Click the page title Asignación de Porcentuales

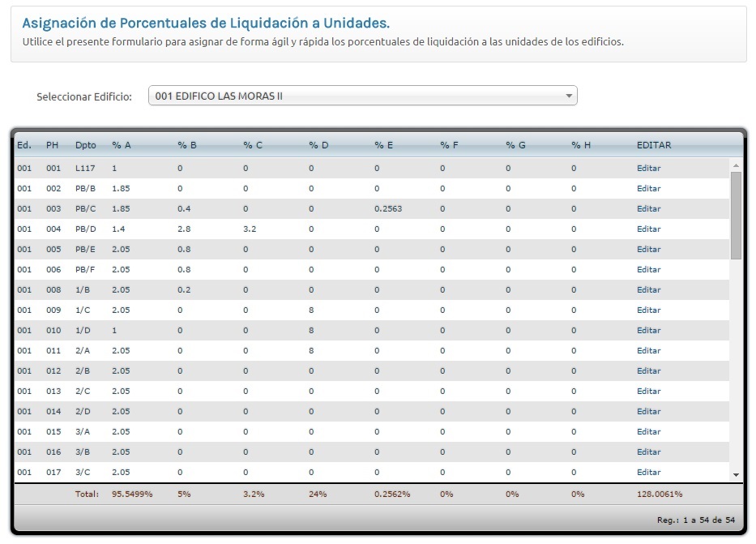(206, 23)
